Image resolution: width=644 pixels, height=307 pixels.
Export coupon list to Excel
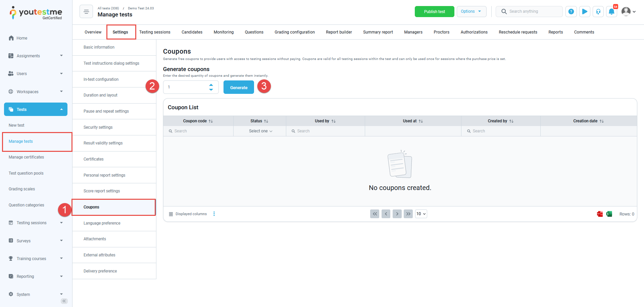tap(609, 214)
